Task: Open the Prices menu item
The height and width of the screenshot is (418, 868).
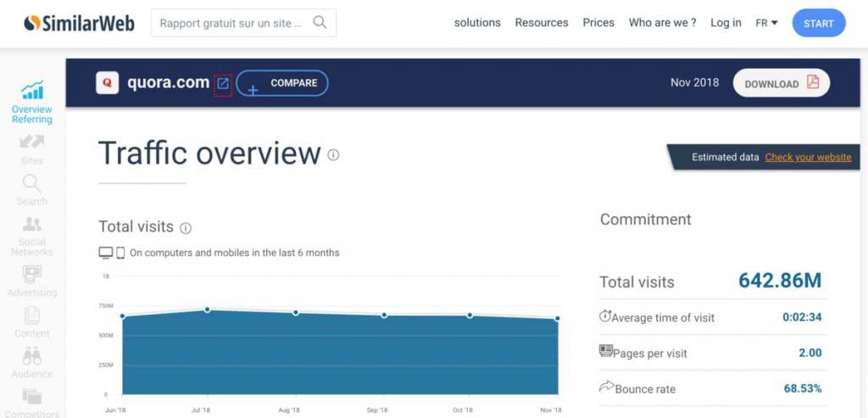Action: pos(598,23)
